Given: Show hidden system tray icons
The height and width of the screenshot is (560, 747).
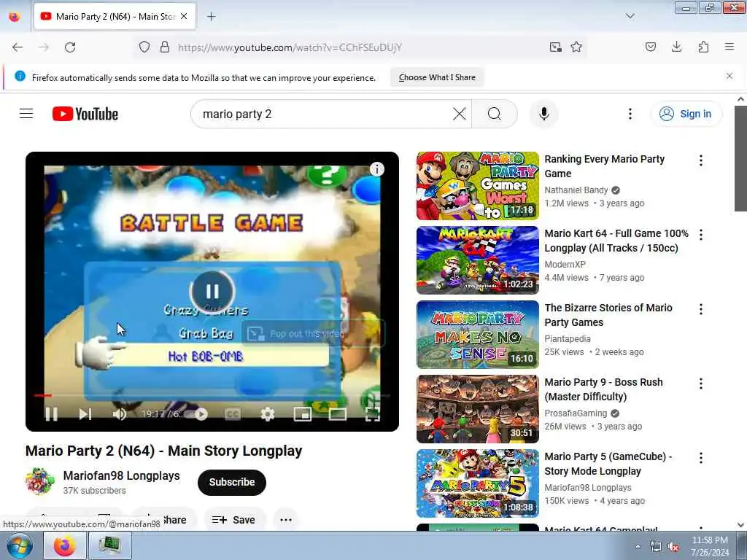Looking at the screenshot, I should [638, 546].
